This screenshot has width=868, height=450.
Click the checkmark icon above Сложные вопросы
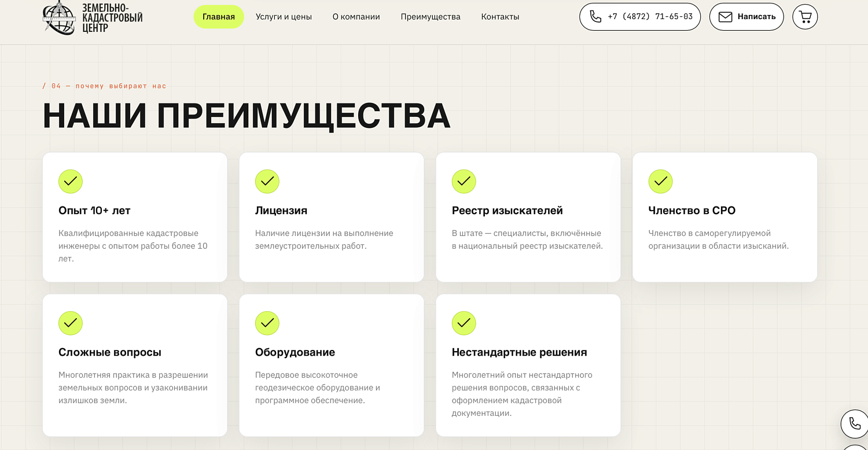tap(71, 323)
